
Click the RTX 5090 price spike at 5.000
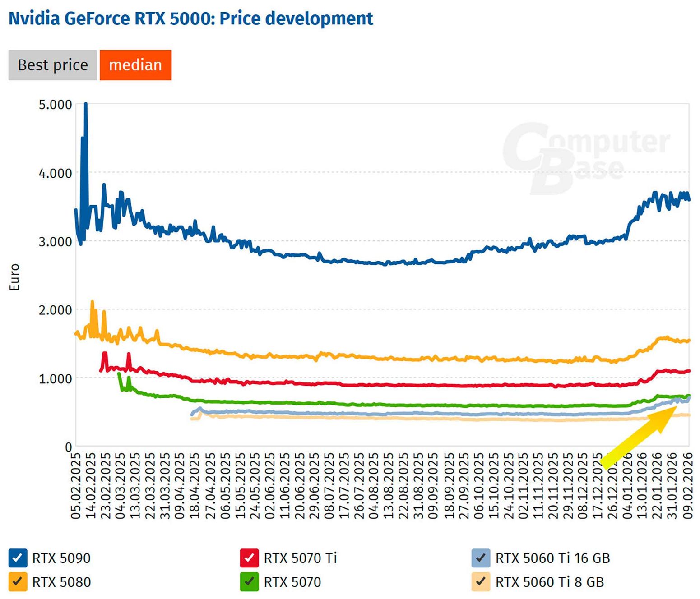[86, 105]
